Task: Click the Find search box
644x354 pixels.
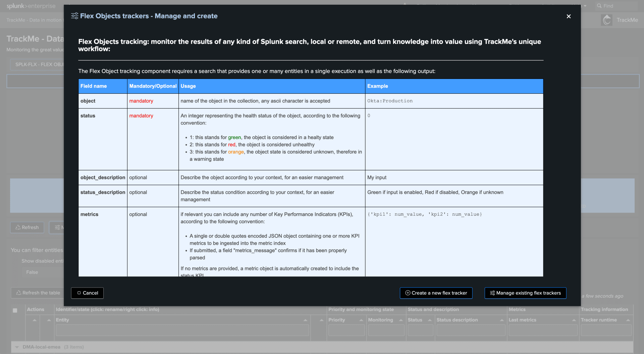Action: (617, 6)
